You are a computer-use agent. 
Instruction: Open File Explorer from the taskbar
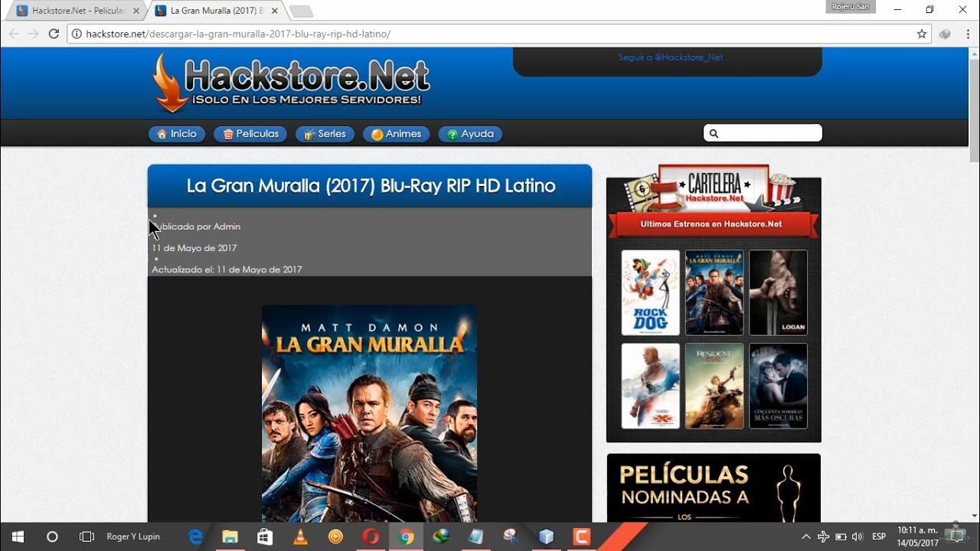pos(230,536)
